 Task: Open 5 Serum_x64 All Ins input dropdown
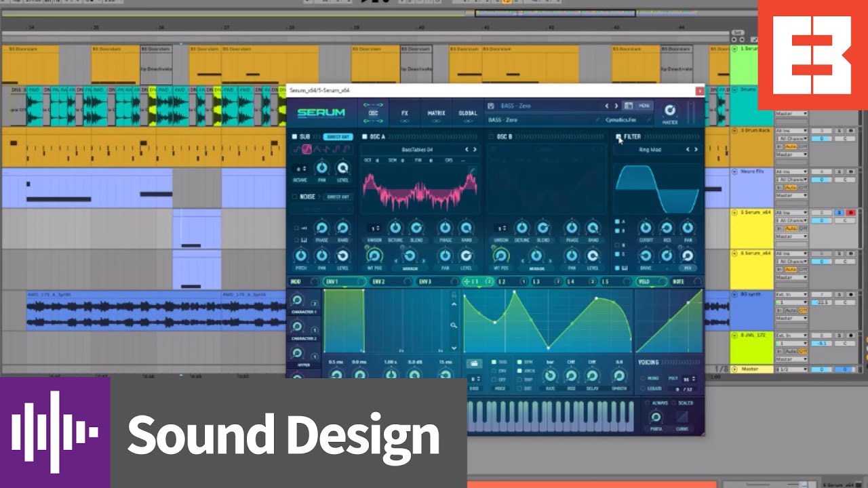click(x=791, y=213)
